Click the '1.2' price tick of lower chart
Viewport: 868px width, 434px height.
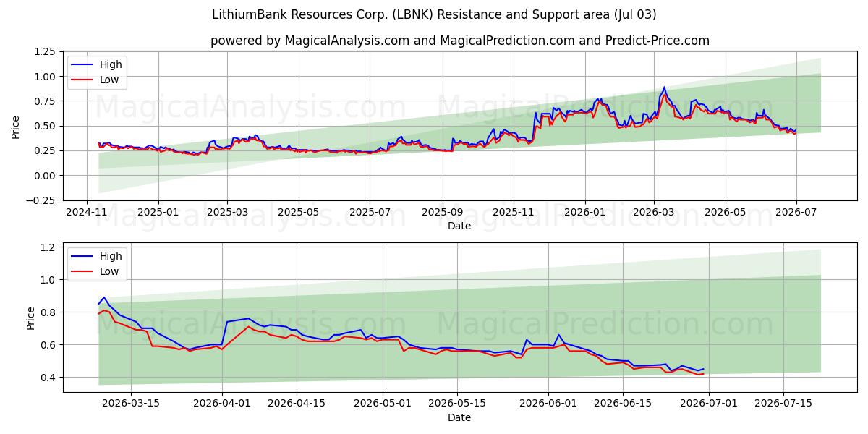[48, 247]
